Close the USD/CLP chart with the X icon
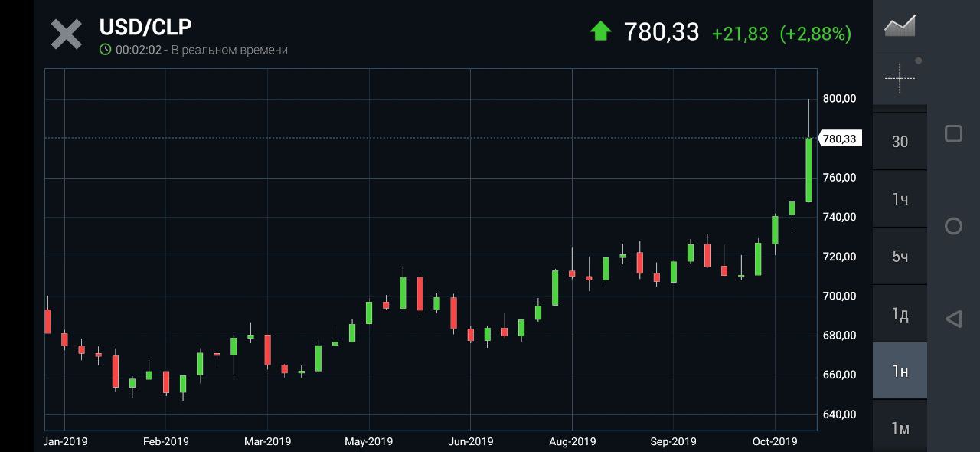This screenshot has width=980, height=452. [x=67, y=34]
